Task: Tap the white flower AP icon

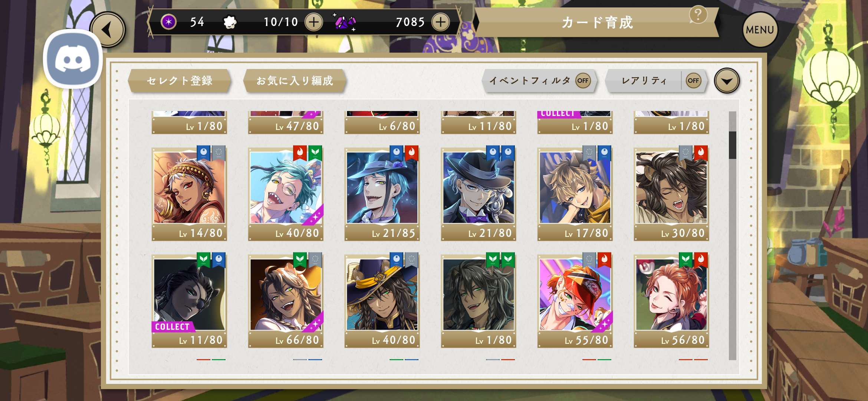Action: [230, 22]
